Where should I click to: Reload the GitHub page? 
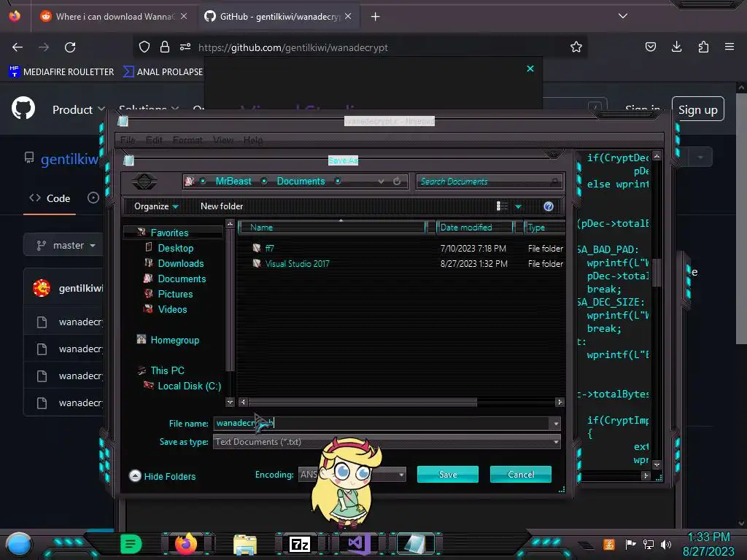pos(70,47)
